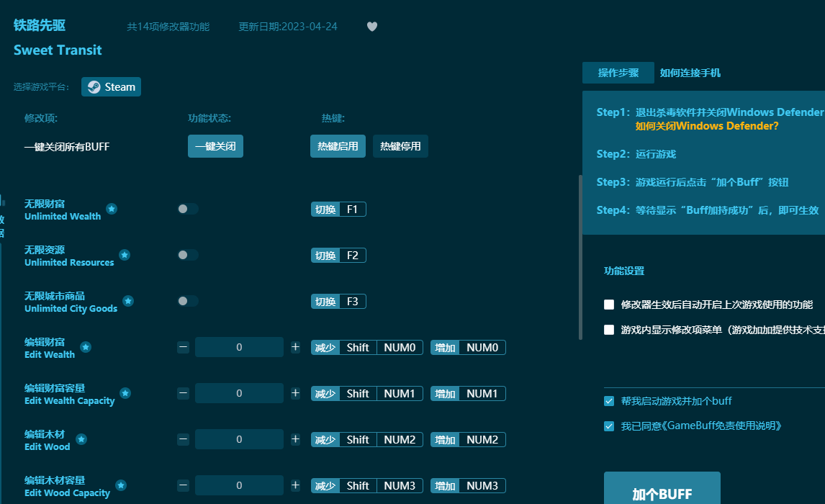Screen dimensions: 825x504
Task: Click the Sweet Transit game title
Action: (x=58, y=50)
